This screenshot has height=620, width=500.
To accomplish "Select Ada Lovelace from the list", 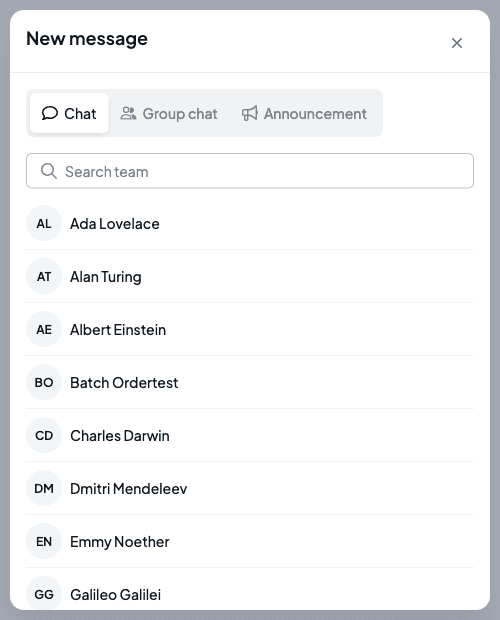I will (250, 223).
